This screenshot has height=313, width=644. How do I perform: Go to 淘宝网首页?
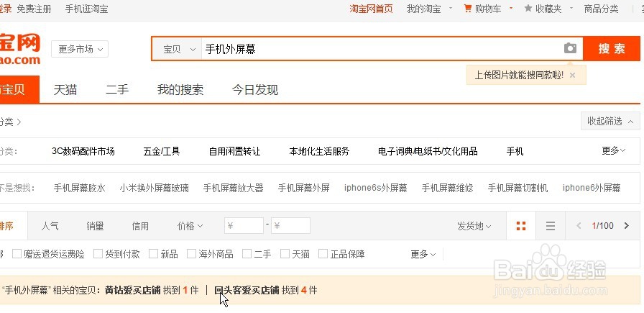pyautogui.click(x=372, y=9)
